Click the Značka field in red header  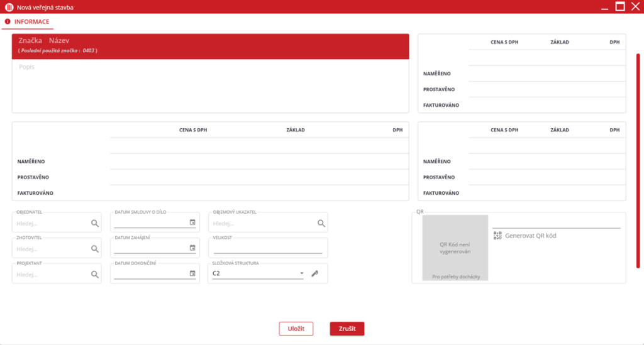coord(30,40)
